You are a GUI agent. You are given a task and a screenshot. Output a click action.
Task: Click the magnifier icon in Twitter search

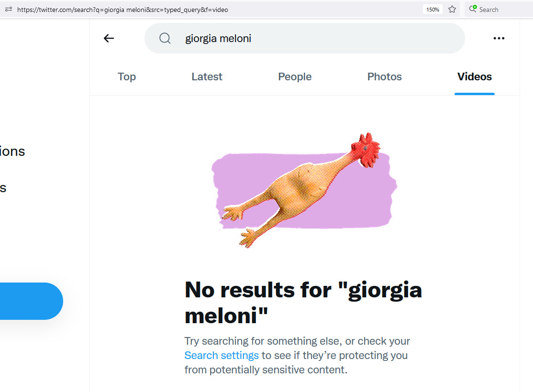(x=165, y=38)
